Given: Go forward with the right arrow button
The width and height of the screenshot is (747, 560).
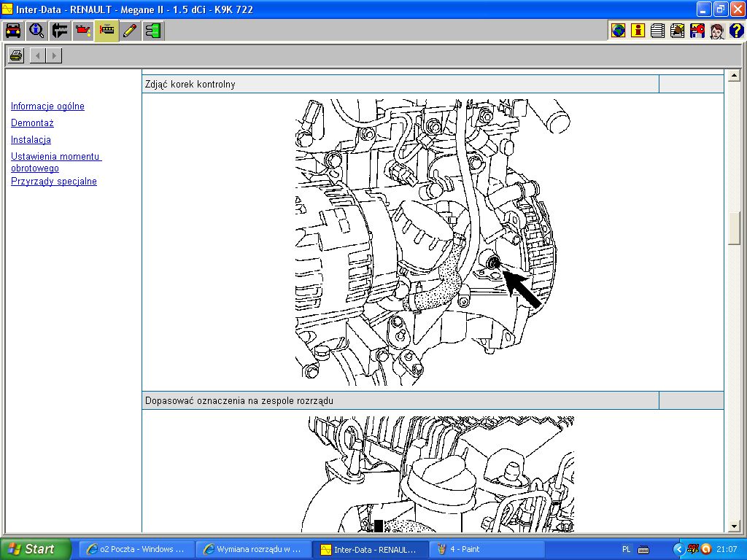Looking at the screenshot, I should [54, 55].
